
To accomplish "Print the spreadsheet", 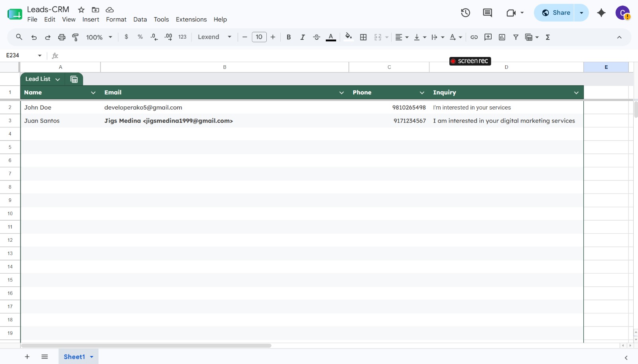I will 61,37.
